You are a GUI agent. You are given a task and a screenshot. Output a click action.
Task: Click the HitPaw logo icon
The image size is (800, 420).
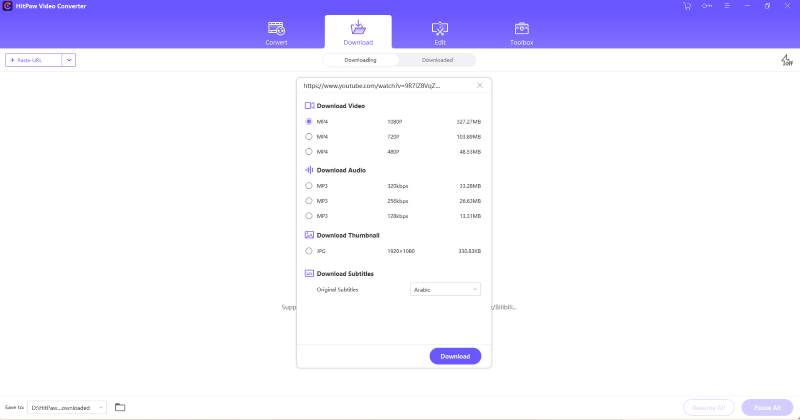pos(7,6)
